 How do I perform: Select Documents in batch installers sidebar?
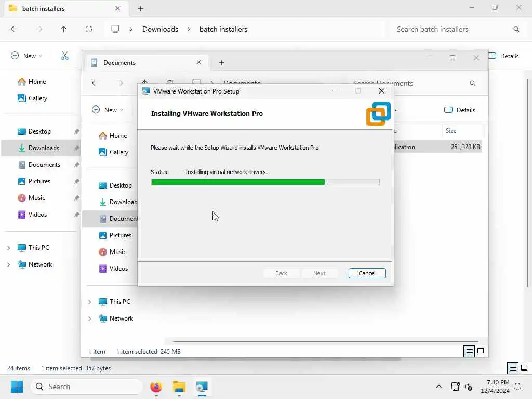(44, 165)
